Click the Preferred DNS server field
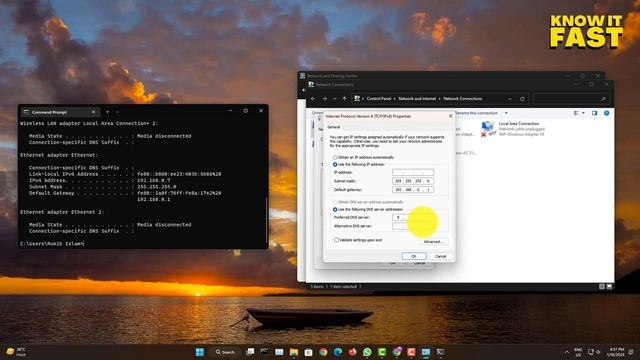640x360 pixels. (413, 218)
